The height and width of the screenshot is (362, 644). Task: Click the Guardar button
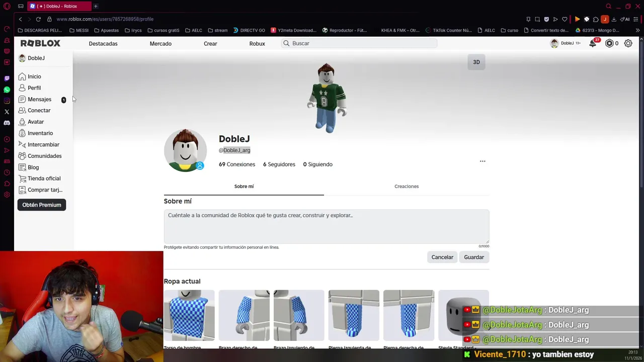(x=474, y=257)
